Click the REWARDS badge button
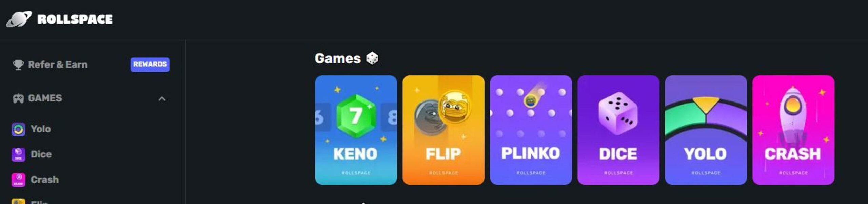 pyautogui.click(x=150, y=64)
